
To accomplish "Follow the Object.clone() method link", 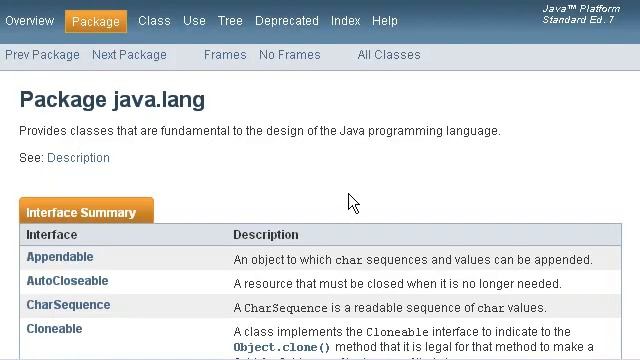I will tap(282, 347).
